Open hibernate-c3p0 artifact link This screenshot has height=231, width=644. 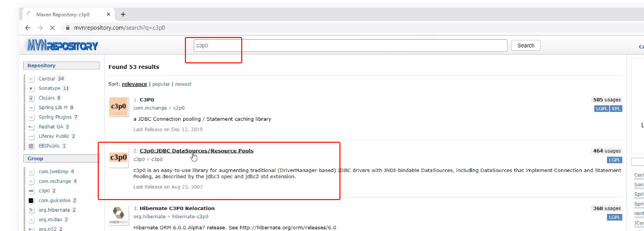pos(190,217)
